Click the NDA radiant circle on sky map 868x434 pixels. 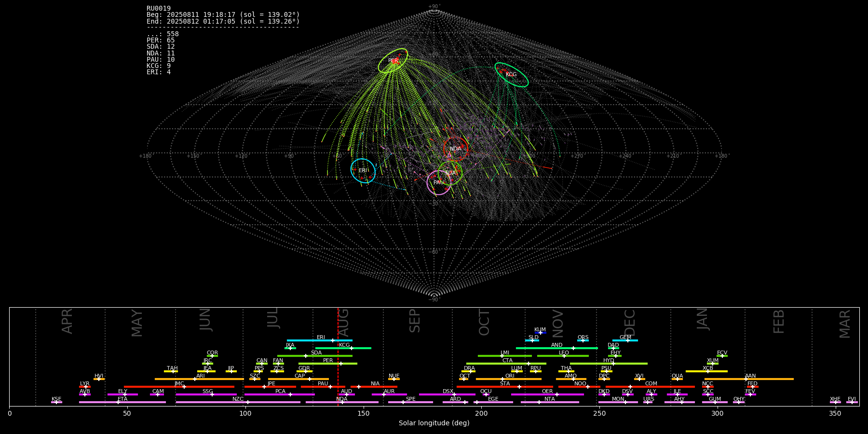click(455, 149)
